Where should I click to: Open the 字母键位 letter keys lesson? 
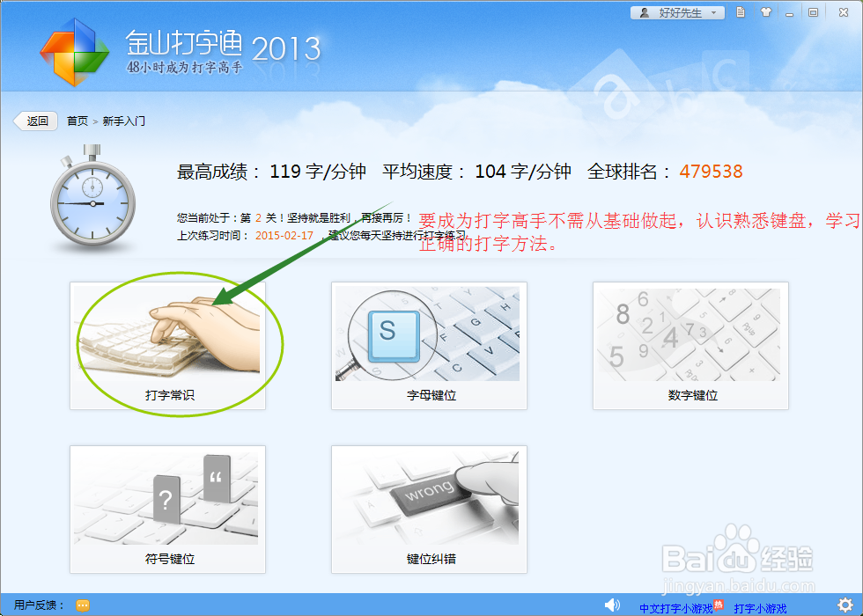pyautogui.click(x=429, y=345)
